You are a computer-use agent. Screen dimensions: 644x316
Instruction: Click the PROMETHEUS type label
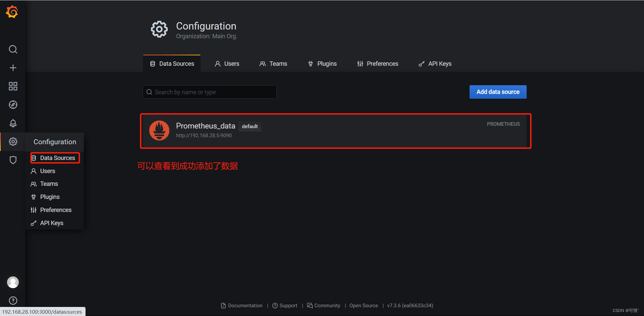[503, 124]
